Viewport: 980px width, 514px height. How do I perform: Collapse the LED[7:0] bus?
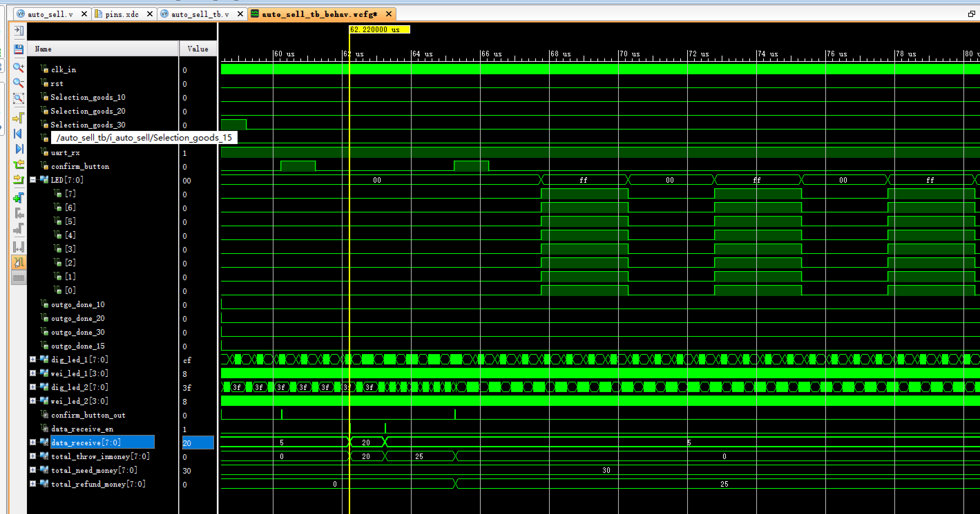(x=33, y=180)
